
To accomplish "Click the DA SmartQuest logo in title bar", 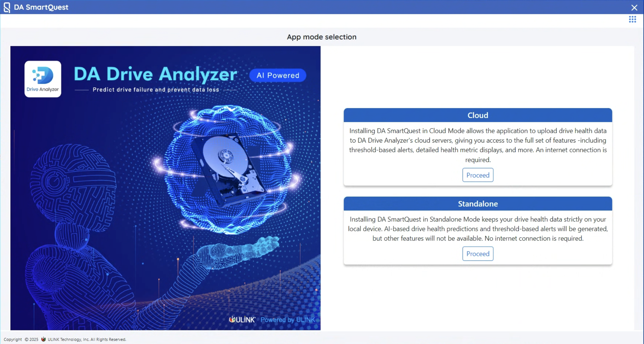I will point(7,7).
